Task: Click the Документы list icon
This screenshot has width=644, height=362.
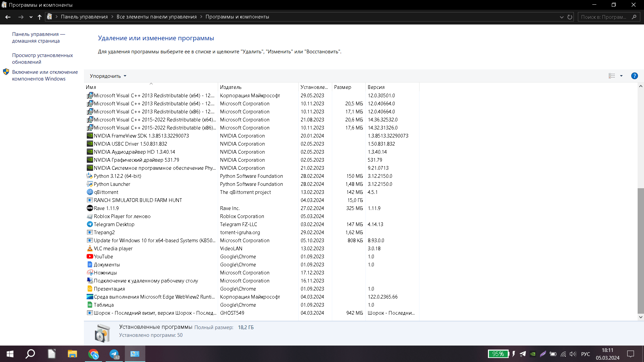Action: 90,265
